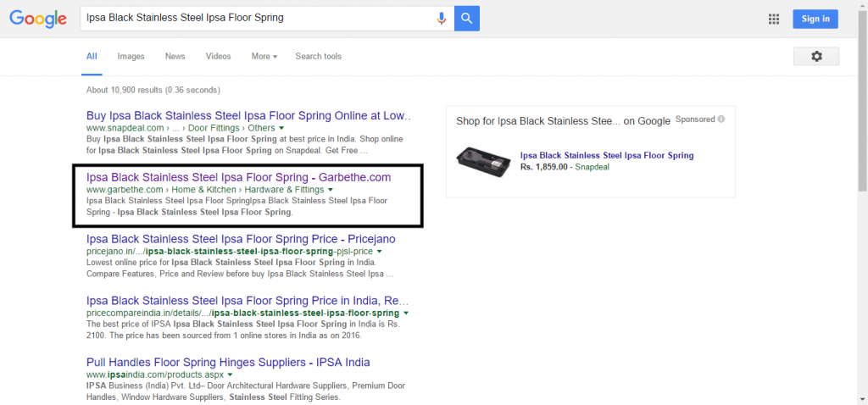Open the Google apps grid

(773, 19)
